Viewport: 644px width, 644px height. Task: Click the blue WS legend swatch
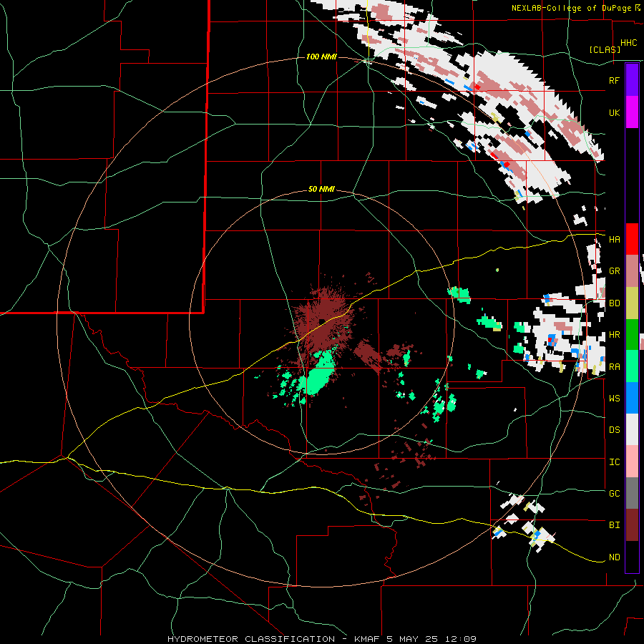[x=632, y=398]
